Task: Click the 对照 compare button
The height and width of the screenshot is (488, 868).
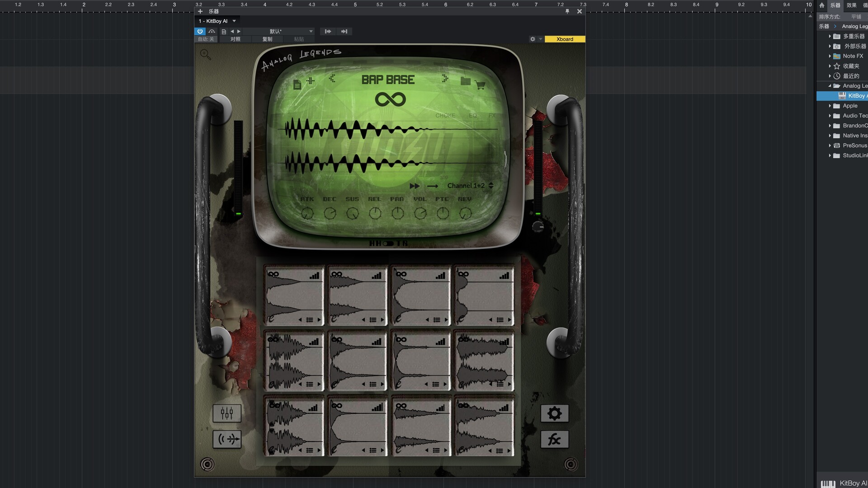Action: point(236,39)
